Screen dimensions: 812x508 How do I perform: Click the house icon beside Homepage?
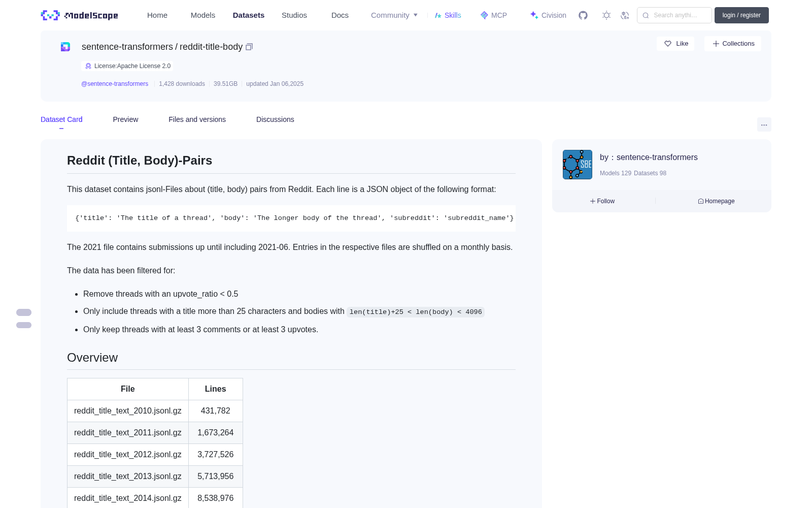(x=701, y=201)
